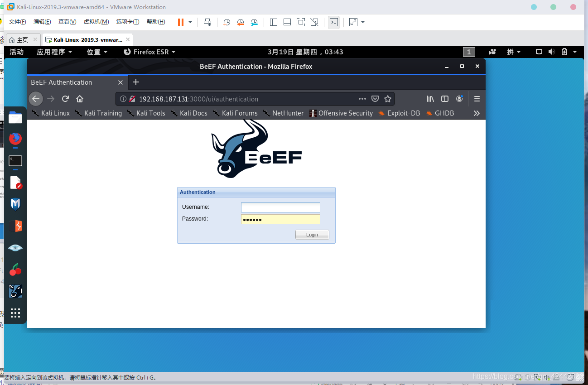Click the workspace 1 indicator
Screen dimensions: 588x385
click(x=469, y=52)
